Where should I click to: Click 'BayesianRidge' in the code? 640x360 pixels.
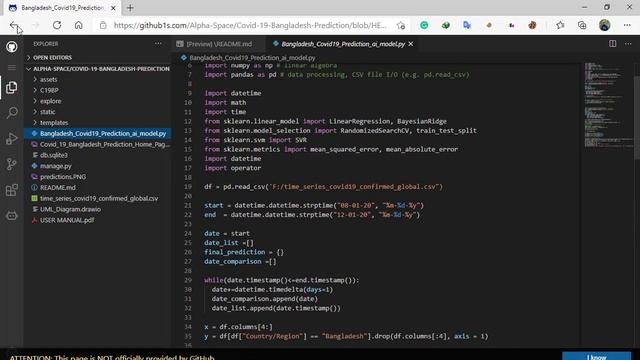[x=422, y=121]
